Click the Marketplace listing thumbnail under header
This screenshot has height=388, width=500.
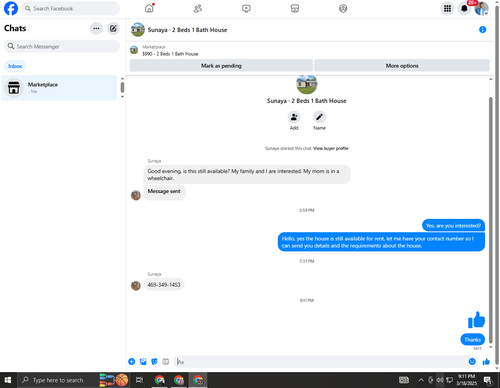(x=134, y=50)
